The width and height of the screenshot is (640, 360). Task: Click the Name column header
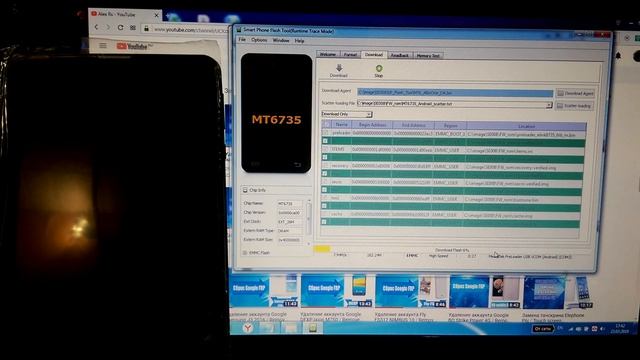(341, 124)
